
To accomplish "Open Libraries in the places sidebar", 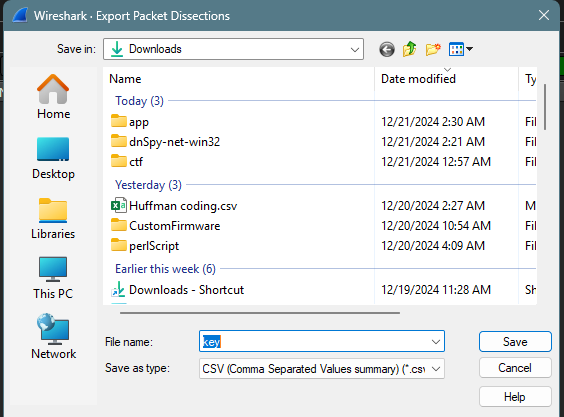I will (53, 219).
